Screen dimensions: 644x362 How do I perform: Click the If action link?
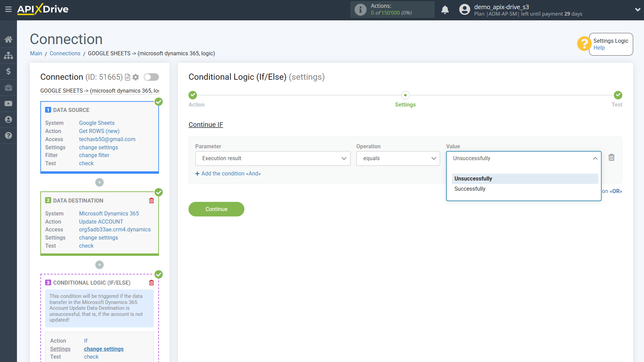86,341
